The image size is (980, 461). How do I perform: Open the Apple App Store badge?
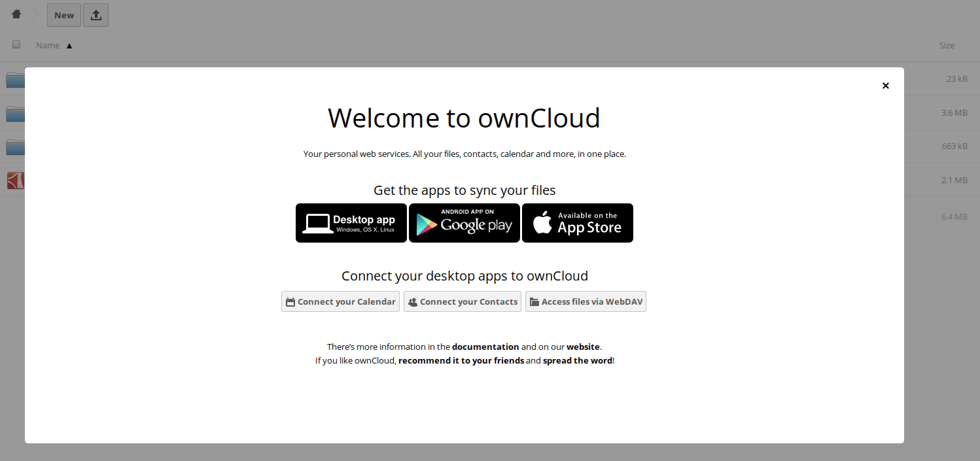click(578, 223)
